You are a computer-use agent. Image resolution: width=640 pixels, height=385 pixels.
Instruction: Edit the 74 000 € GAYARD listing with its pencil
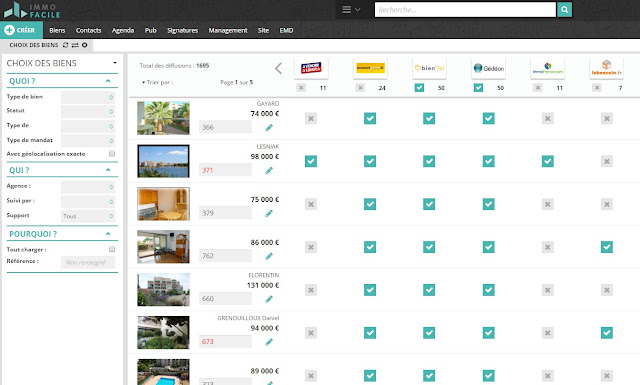(269, 128)
